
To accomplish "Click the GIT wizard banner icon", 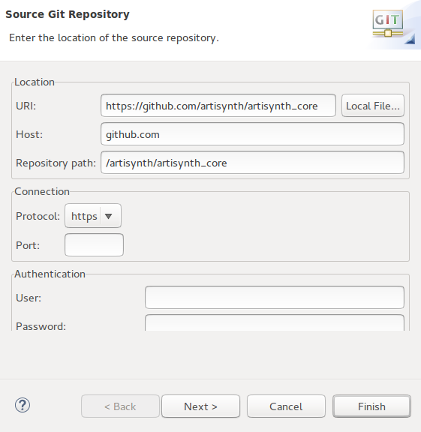I will [388, 24].
